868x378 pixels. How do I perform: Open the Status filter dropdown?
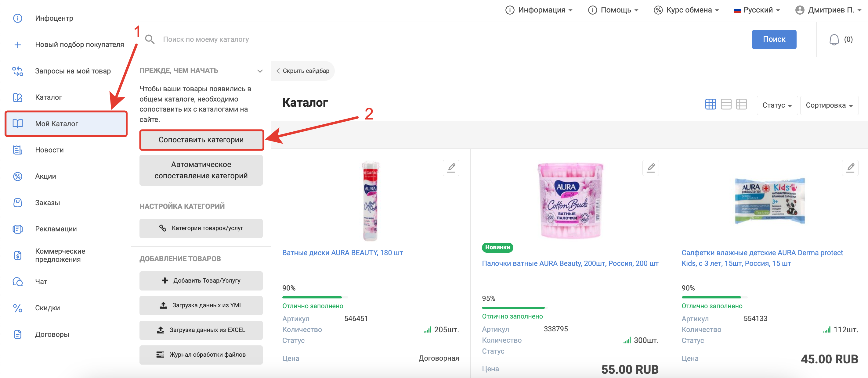click(x=777, y=105)
